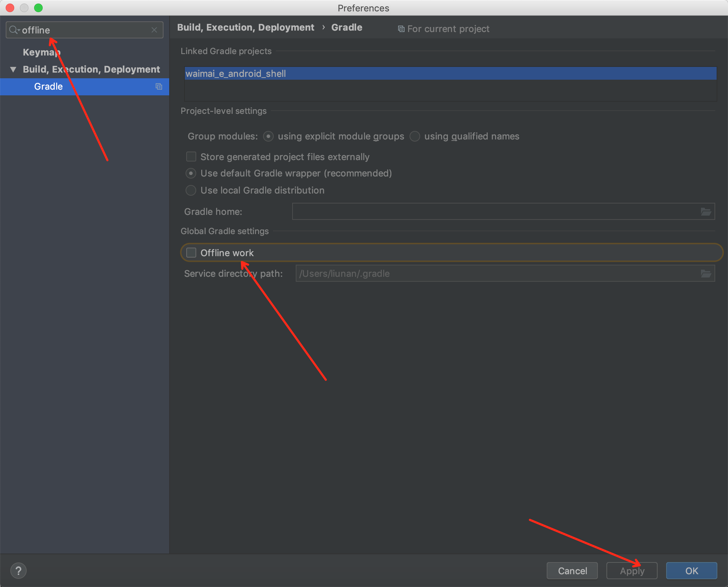The height and width of the screenshot is (587, 728).
Task: Choose Use default Gradle wrapper option
Action: point(191,173)
